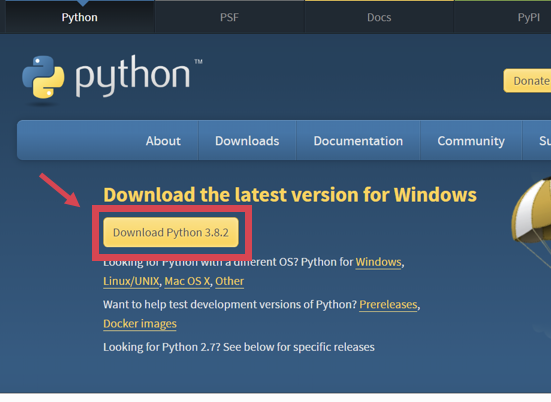Screen dimensions: 551x402
Task: Follow the Linux/UNIX link
Action: coord(131,281)
